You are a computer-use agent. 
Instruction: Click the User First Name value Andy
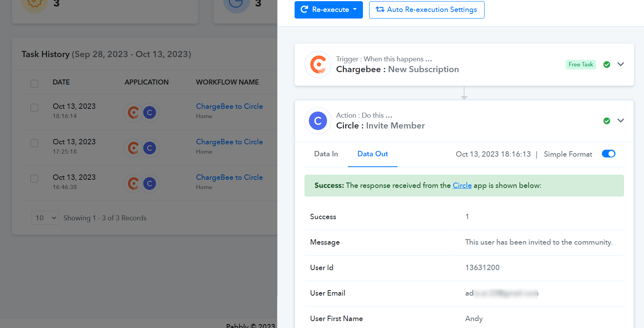pos(474,319)
